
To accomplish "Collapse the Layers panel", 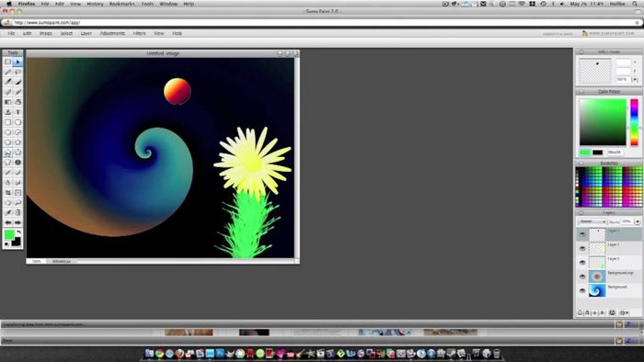I will (x=581, y=213).
